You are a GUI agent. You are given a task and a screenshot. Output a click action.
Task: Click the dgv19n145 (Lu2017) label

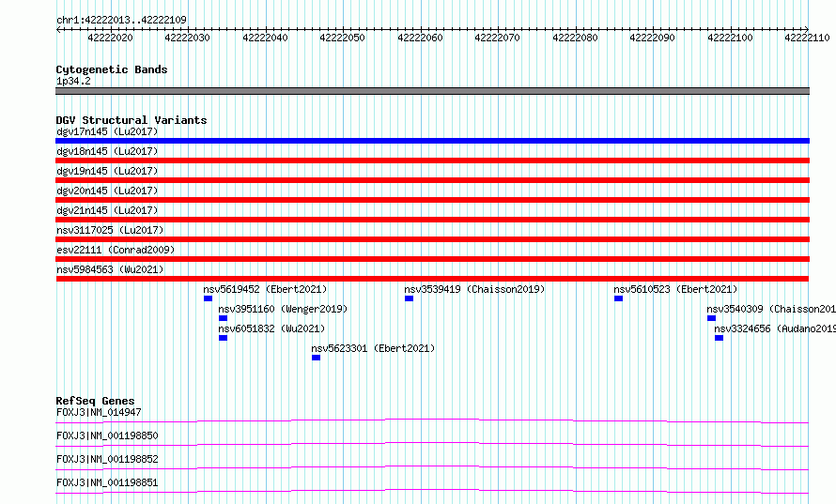107,171
